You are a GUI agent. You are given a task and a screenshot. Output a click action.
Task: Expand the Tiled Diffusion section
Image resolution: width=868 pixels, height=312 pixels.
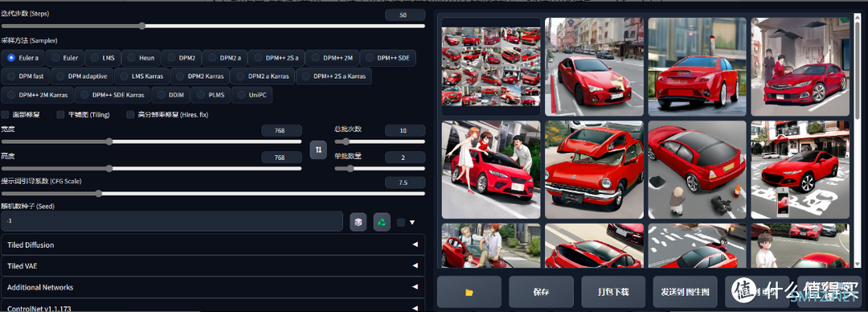[x=213, y=245]
